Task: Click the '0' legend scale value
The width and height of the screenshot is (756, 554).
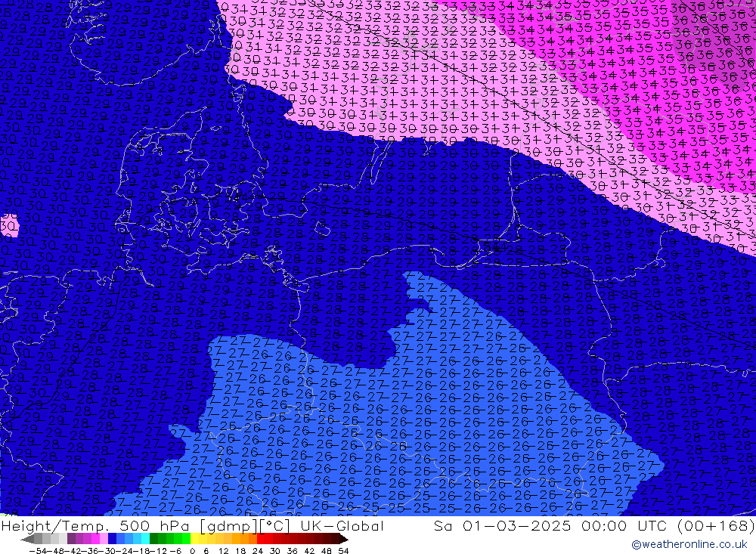Action: coord(192,551)
